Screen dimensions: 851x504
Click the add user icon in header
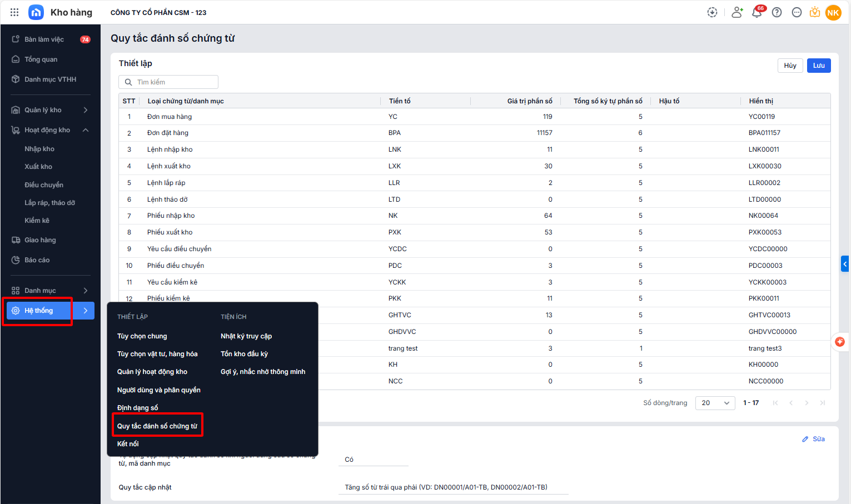pyautogui.click(x=737, y=12)
